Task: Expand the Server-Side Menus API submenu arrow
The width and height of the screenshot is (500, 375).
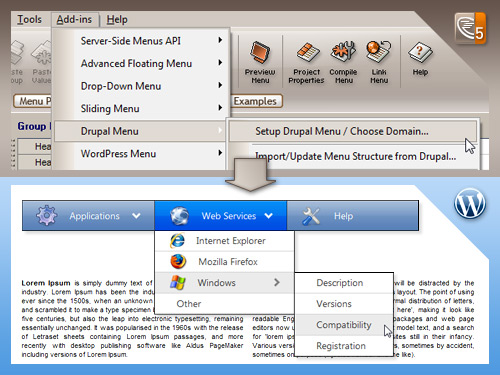Action: pos(220,40)
